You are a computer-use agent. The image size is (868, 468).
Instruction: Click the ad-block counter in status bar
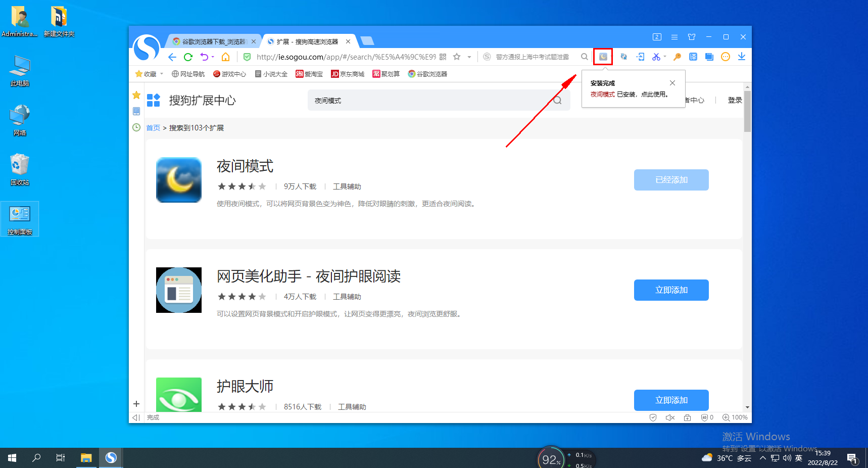click(x=707, y=417)
